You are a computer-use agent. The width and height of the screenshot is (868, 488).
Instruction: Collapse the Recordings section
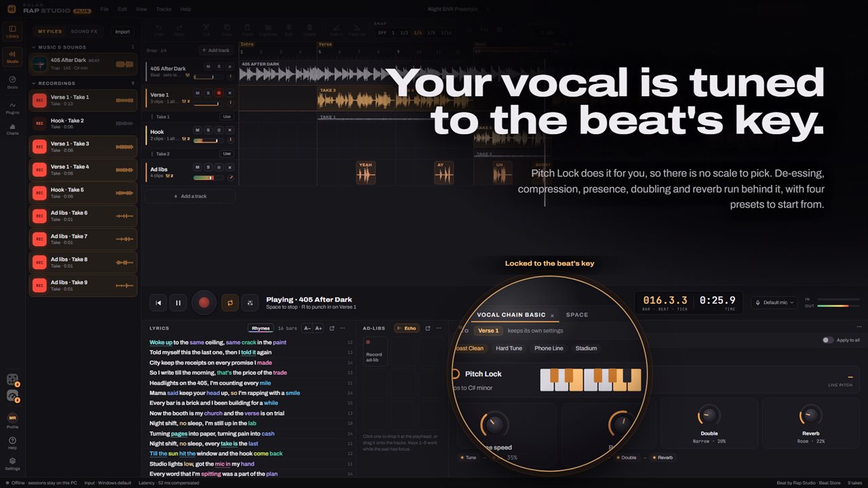tap(34, 83)
